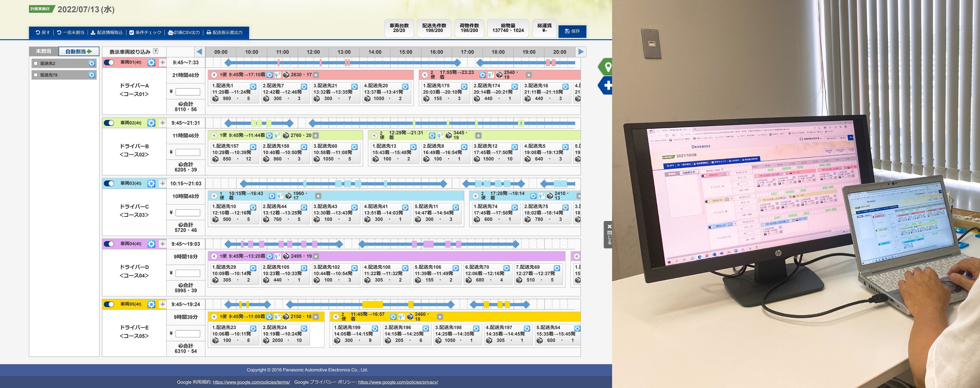Click the yen input field for ドライバーA
Image resolution: width=980 pixels, height=388 pixels.
coord(187,92)
